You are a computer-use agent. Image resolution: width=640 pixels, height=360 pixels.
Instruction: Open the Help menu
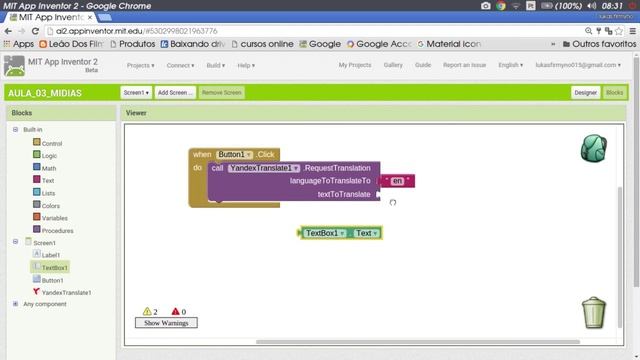click(246, 65)
